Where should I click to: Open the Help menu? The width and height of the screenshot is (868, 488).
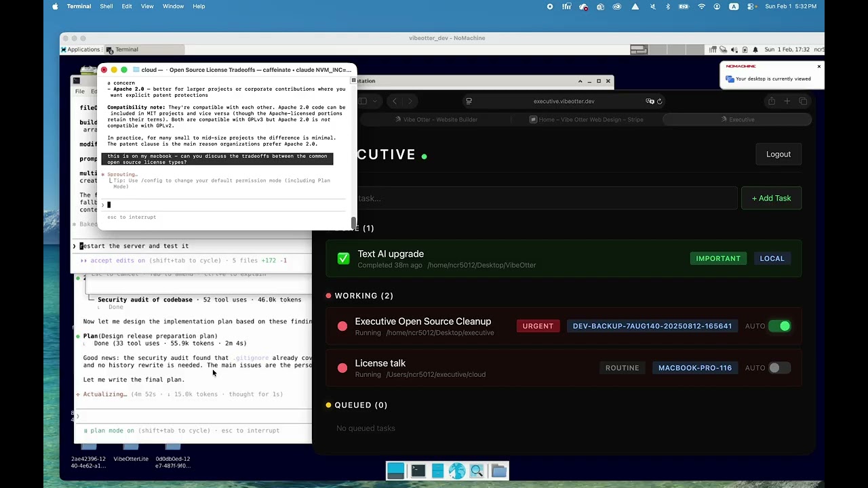tap(199, 6)
